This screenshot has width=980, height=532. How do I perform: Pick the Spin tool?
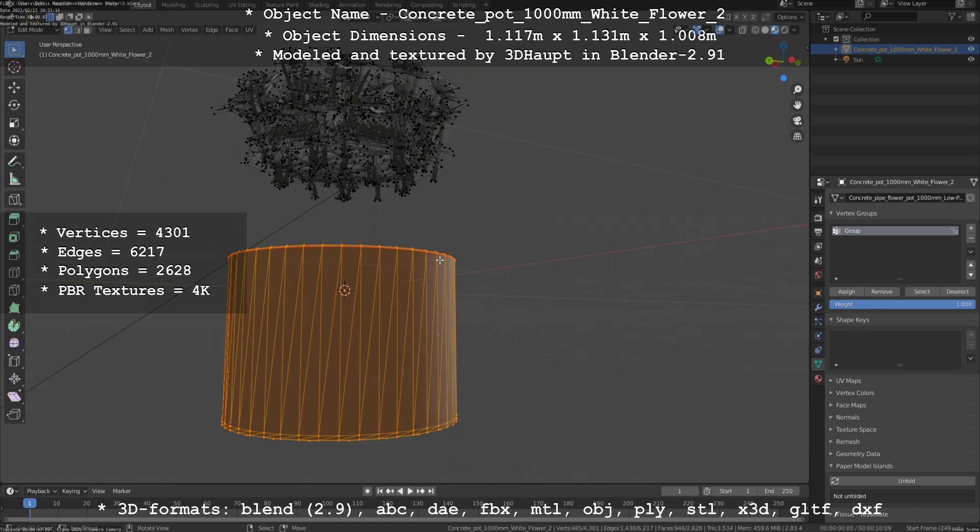(15, 326)
